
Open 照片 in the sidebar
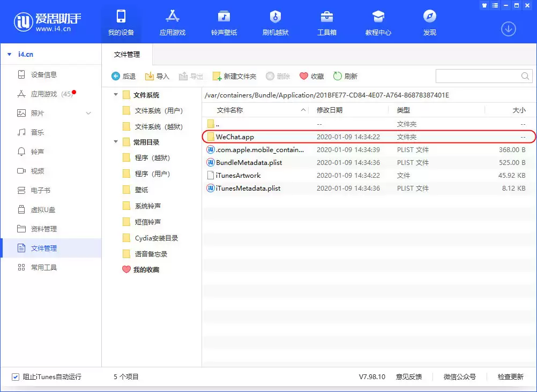(x=51, y=113)
